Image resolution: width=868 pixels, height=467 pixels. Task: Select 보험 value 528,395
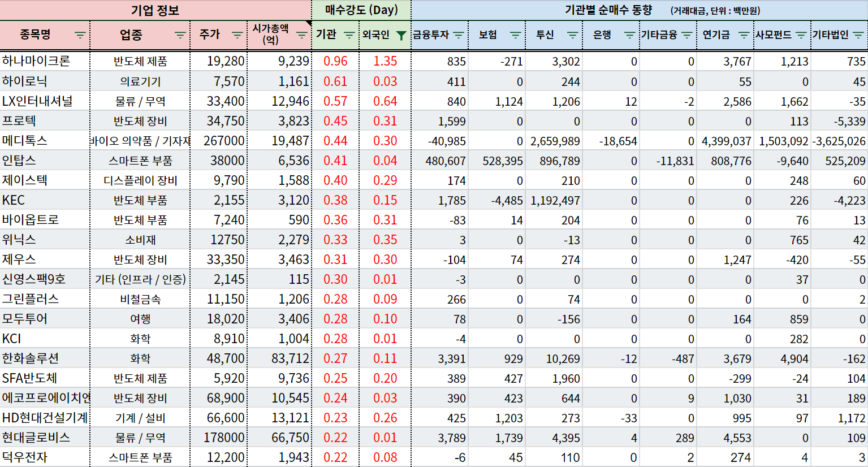[x=497, y=161]
